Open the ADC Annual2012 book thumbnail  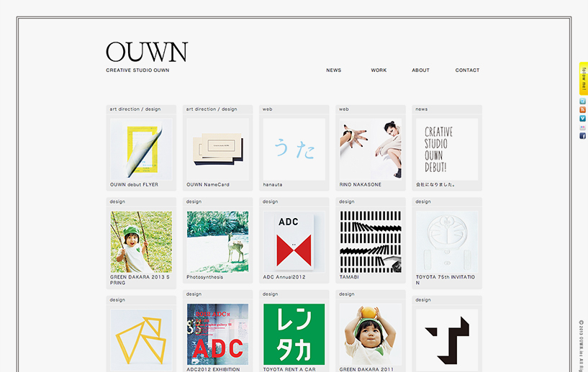coord(294,242)
